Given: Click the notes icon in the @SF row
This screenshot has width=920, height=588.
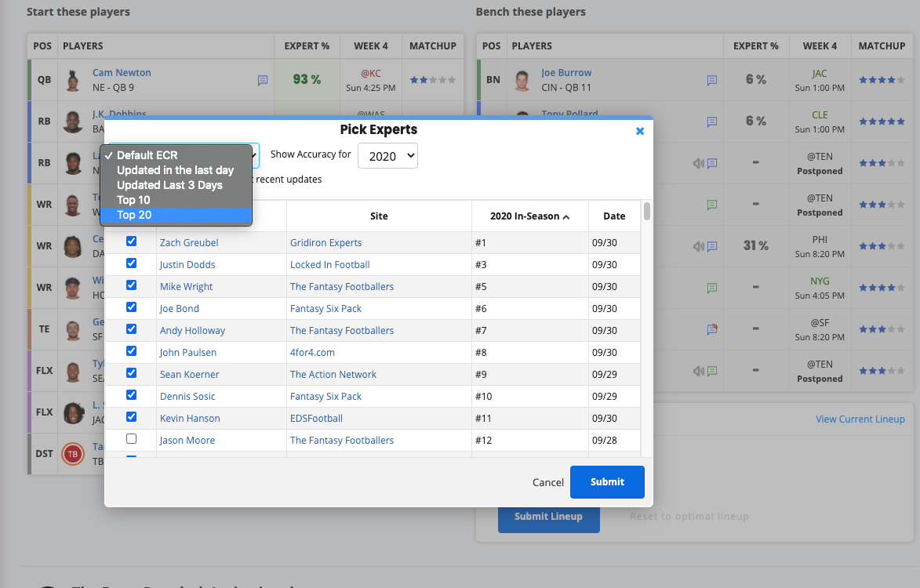Looking at the screenshot, I should (711, 329).
